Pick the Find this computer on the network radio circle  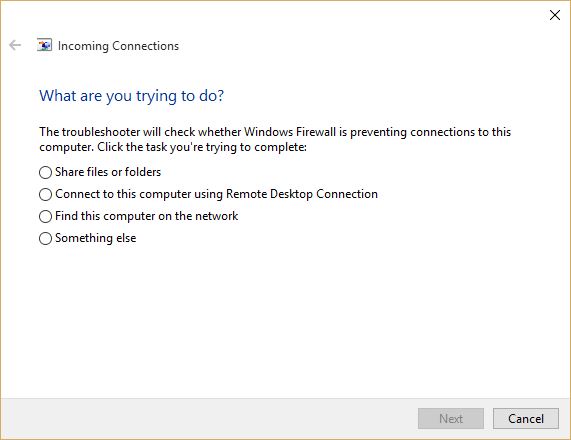click(x=45, y=216)
